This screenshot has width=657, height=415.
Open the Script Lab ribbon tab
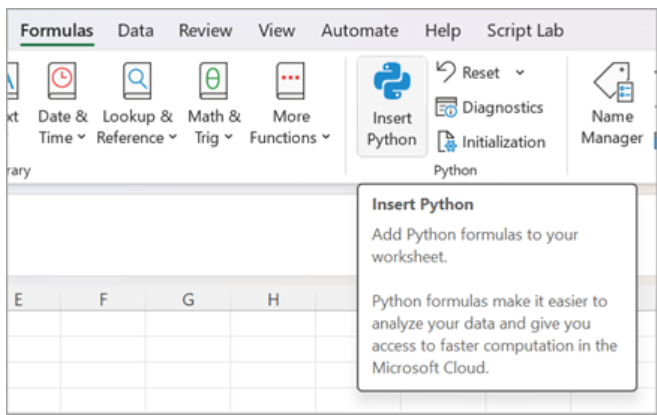pos(525,31)
